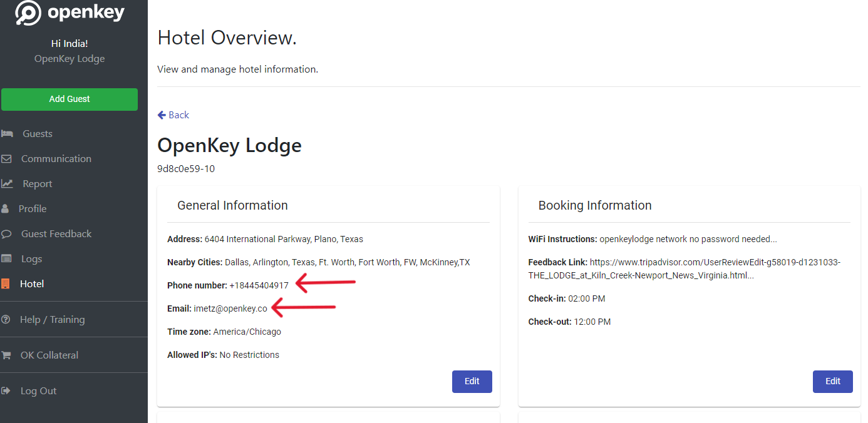This screenshot has height=423, width=868.
Task: Click the WiFi Instructions text
Action: [x=653, y=239]
